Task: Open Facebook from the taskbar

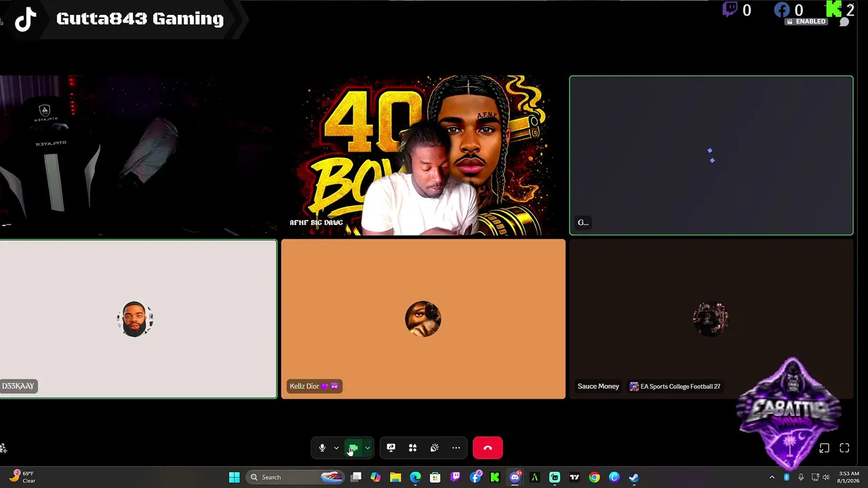Action: 475,477
